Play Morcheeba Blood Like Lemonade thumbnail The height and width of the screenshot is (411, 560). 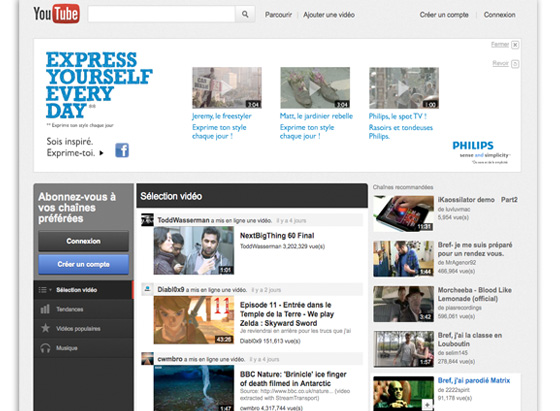pyautogui.click(x=404, y=304)
